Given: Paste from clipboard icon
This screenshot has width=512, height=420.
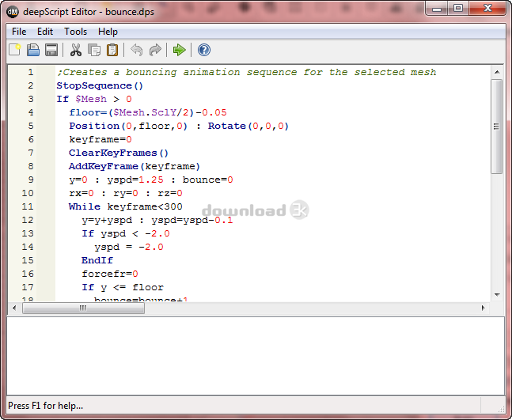Looking at the screenshot, I should [x=112, y=50].
